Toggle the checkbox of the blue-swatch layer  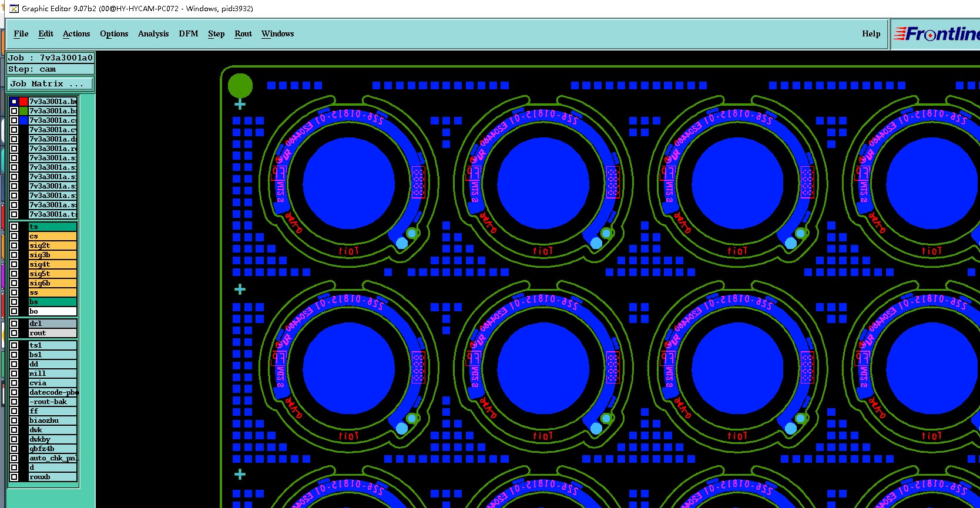click(x=14, y=120)
